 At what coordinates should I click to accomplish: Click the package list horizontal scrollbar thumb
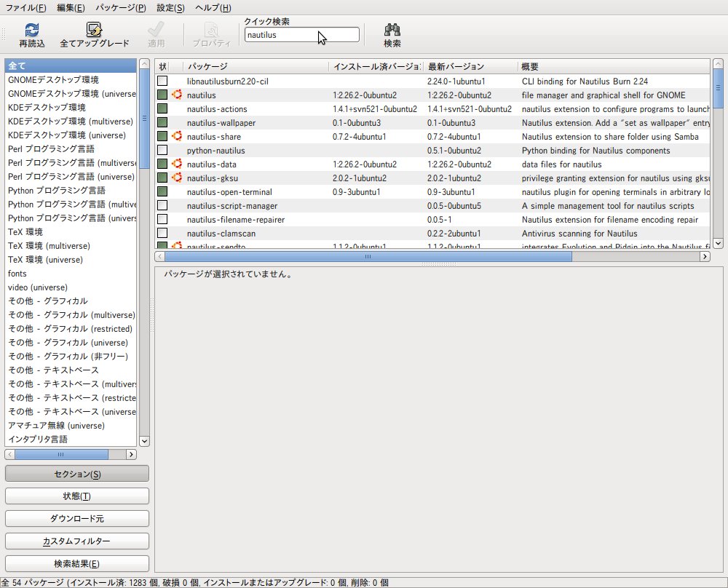click(x=368, y=256)
